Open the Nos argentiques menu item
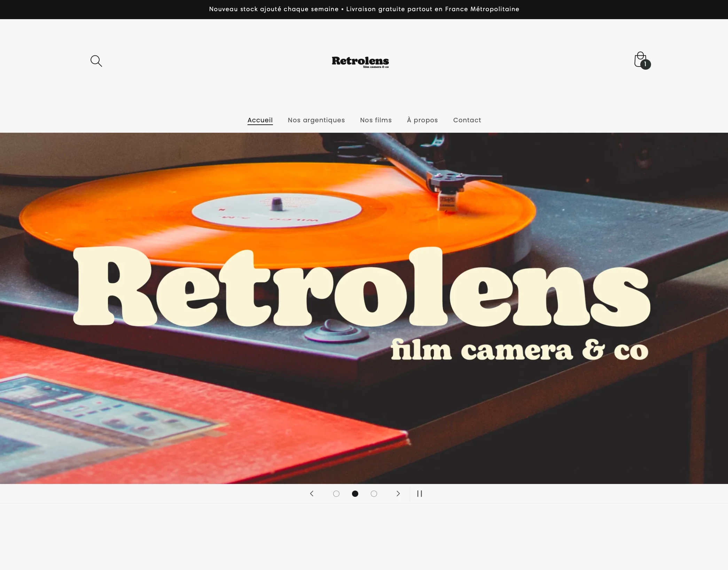This screenshot has width=728, height=570. pos(316,120)
